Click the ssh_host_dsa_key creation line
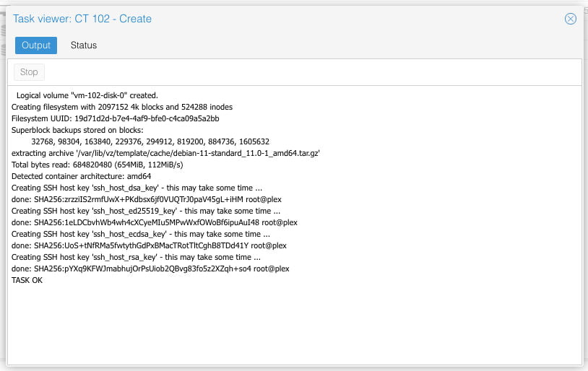Viewport: 588px width, 371px height. point(137,188)
